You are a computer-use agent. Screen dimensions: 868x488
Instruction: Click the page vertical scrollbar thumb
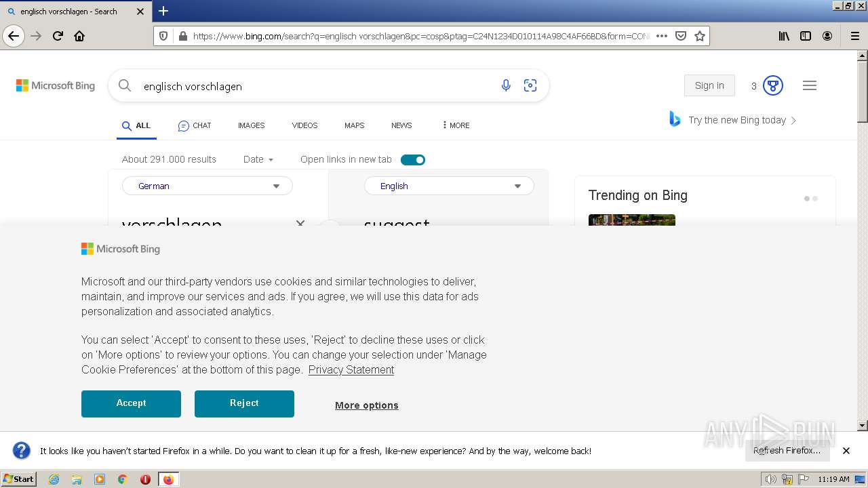[x=863, y=91]
